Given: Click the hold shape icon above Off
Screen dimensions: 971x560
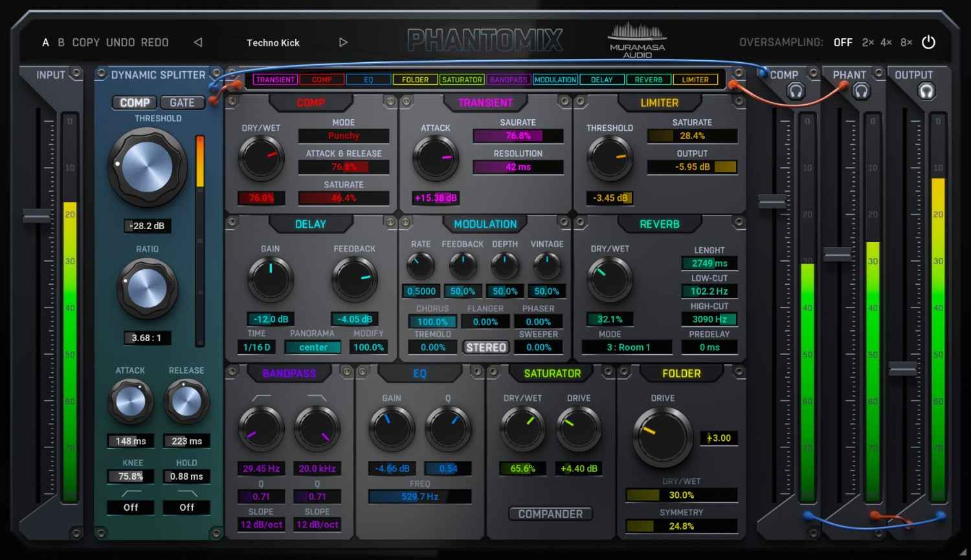Looking at the screenshot, I should (186, 493).
